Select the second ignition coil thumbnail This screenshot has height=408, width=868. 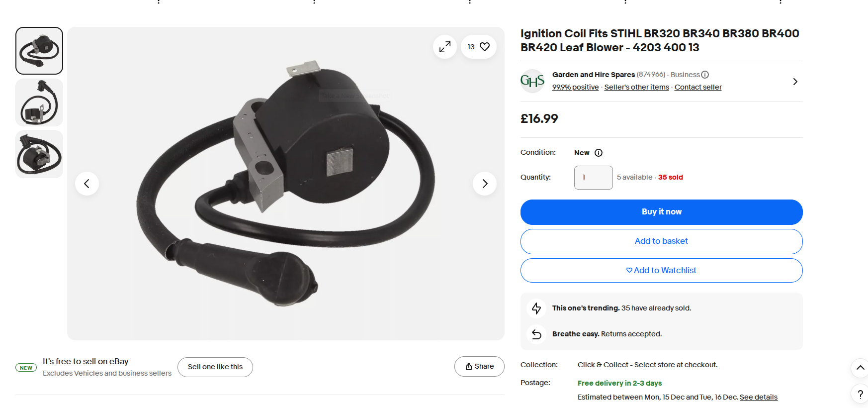coord(39,102)
